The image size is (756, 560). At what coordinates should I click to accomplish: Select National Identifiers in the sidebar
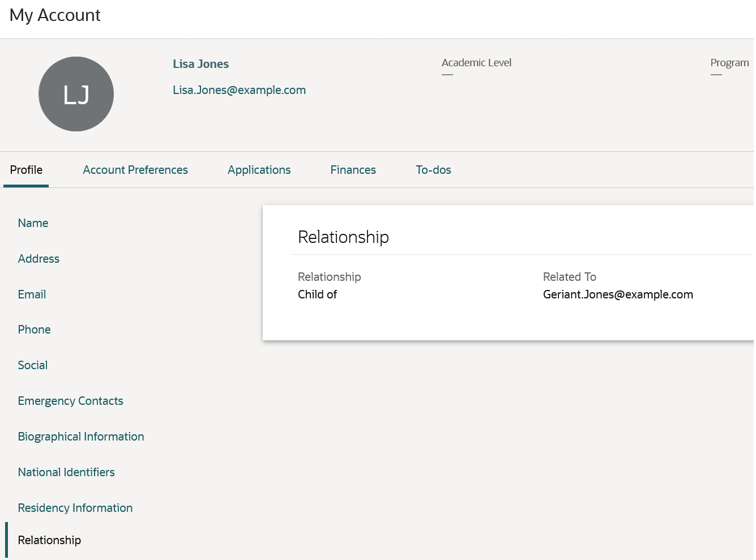coord(66,472)
